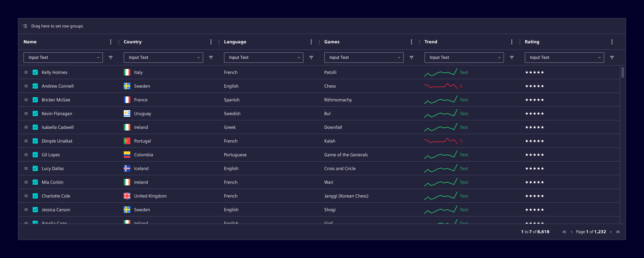The width and height of the screenshot is (644, 258).
Task: Click the Trend column filter funnel icon
Action: click(512, 58)
